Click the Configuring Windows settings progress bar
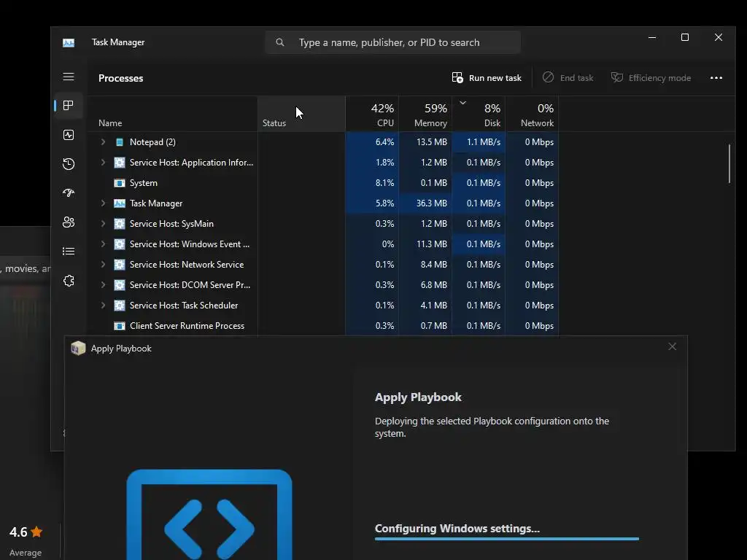This screenshot has height=560, width=747. (x=506, y=539)
